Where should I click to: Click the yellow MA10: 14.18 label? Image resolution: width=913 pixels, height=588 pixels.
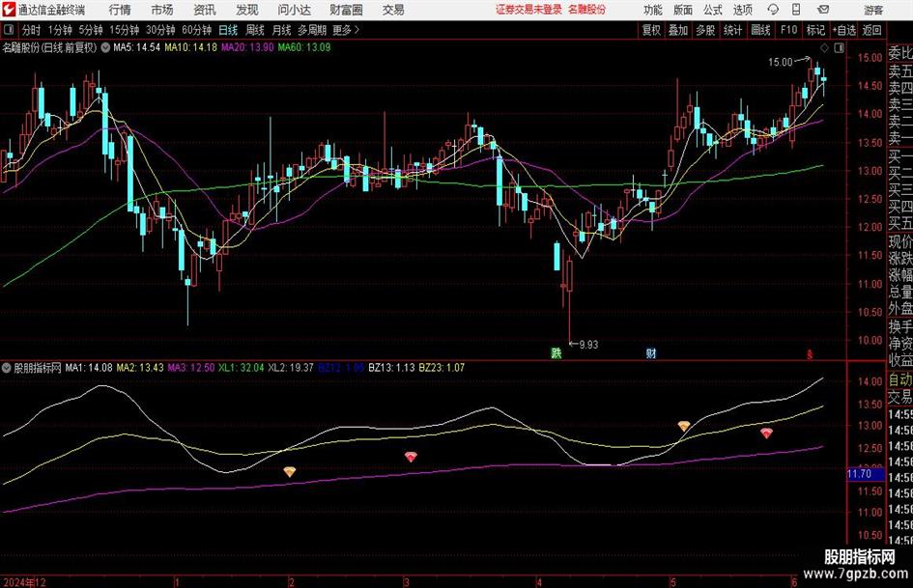(x=191, y=47)
